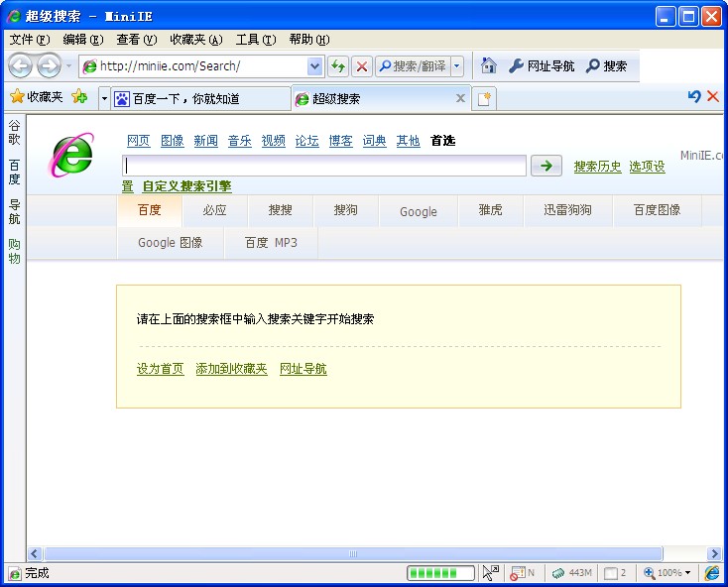Click the main search keyword input box
The width and height of the screenshot is (728, 587).
pos(324,166)
